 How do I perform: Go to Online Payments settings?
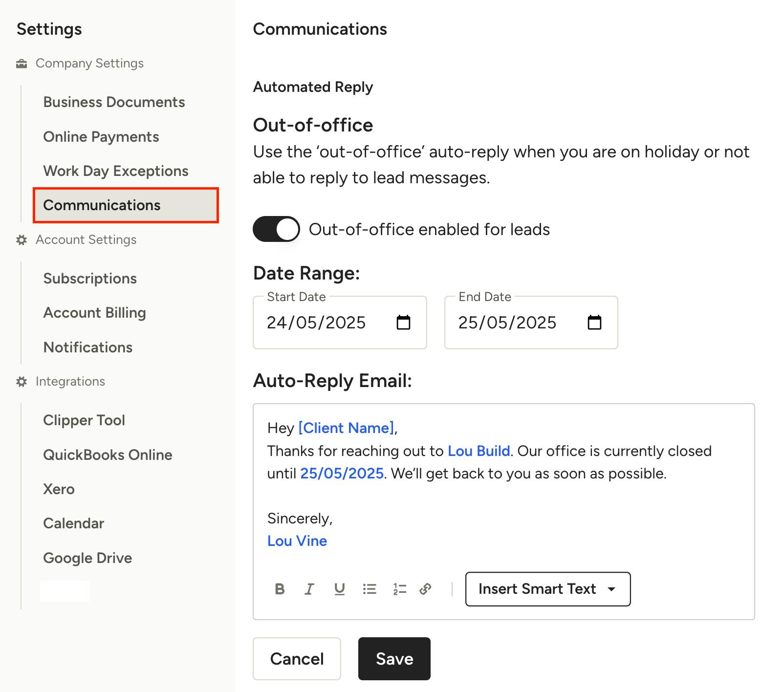(x=101, y=137)
